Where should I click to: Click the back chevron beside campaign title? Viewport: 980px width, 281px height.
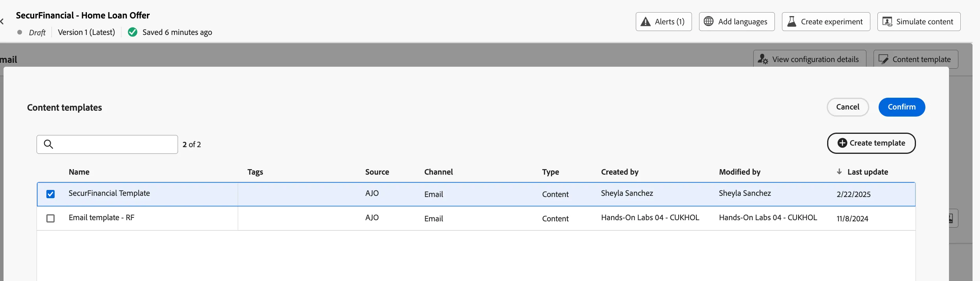2,21
